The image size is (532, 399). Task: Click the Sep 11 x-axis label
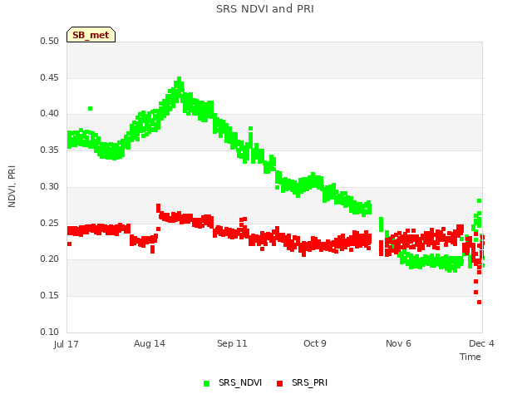(232, 343)
